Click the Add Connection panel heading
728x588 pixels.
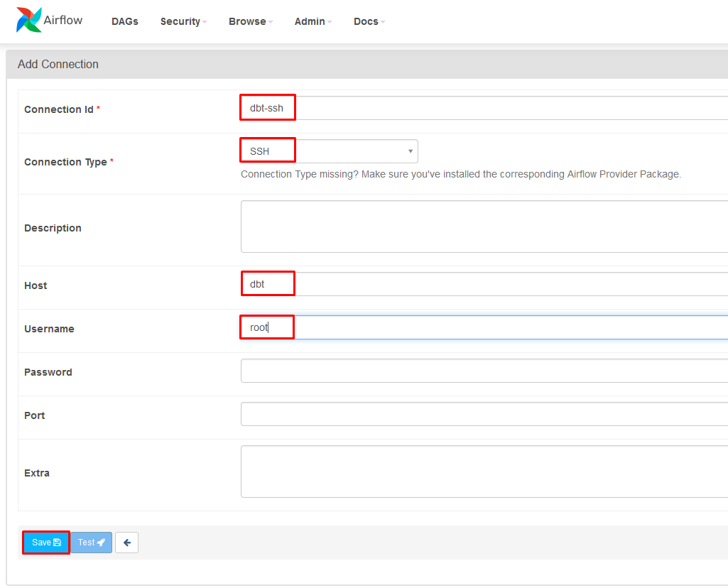click(x=58, y=64)
